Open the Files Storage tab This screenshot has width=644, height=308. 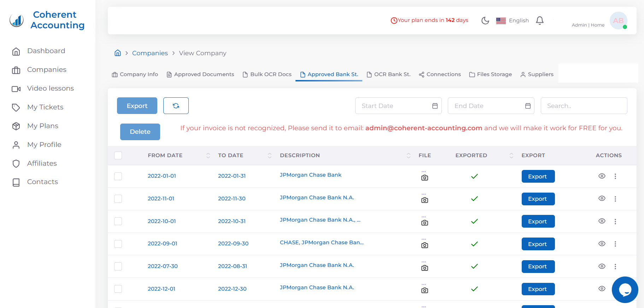tap(490, 74)
